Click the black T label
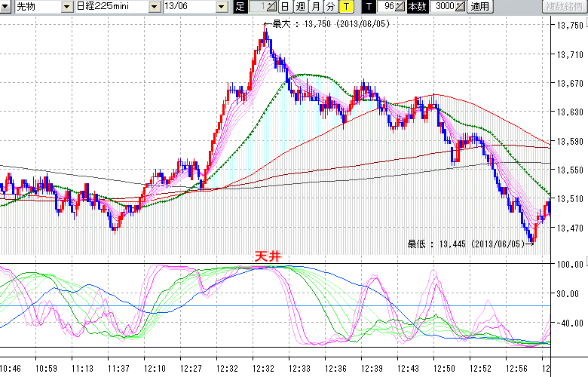 (369, 7)
